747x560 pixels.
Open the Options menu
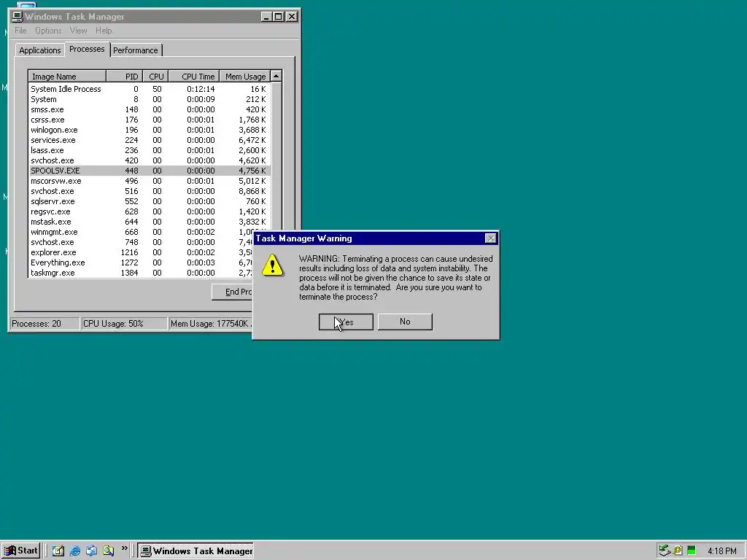[48, 31]
